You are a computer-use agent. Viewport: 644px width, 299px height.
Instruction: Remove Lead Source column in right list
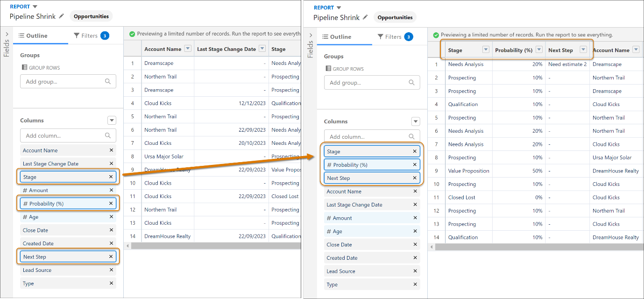pos(415,271)
